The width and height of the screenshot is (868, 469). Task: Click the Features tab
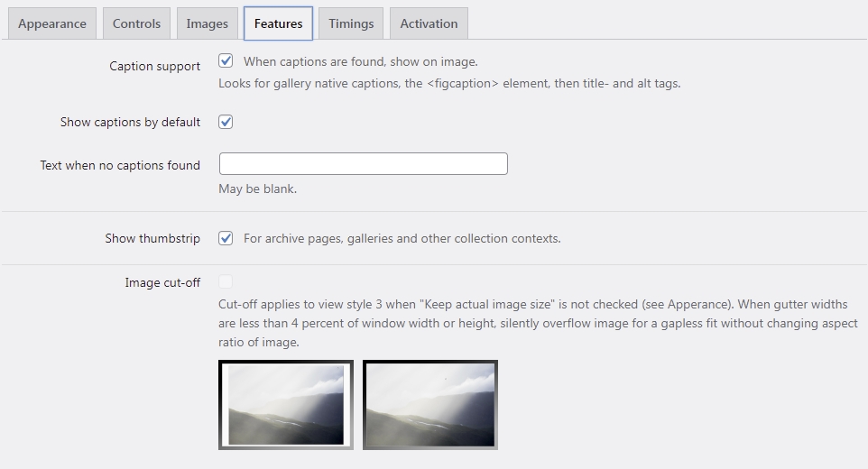pos(279,23)
